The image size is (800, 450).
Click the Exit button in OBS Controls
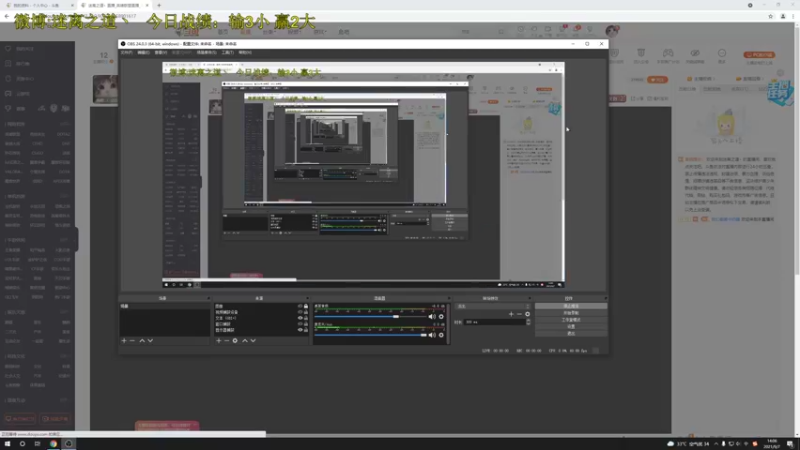[x=571, y=333]
